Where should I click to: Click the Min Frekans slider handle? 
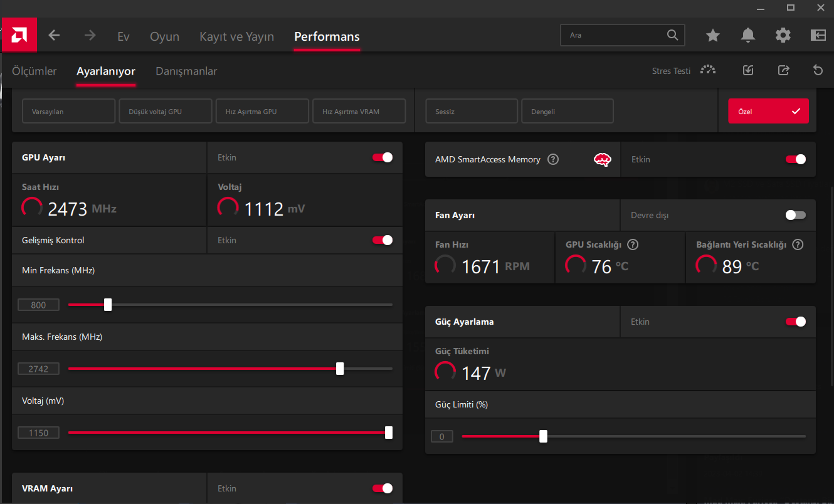click(x=108, y=305)
